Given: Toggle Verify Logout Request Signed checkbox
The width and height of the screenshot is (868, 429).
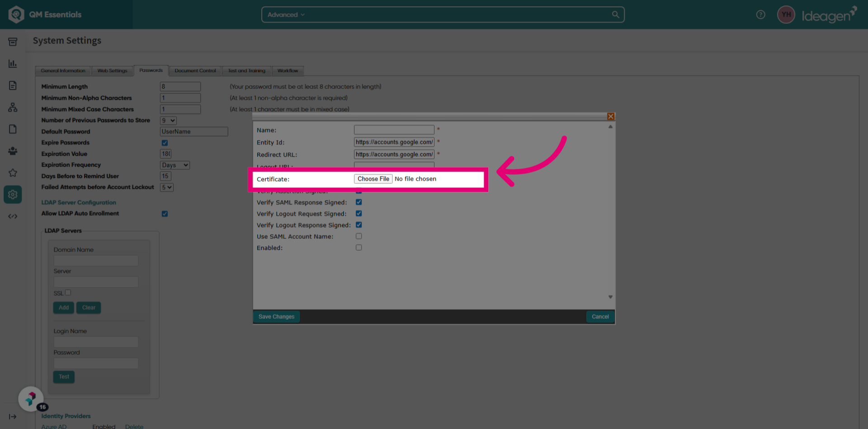Looking at the screenshot, I should [359, 214].
